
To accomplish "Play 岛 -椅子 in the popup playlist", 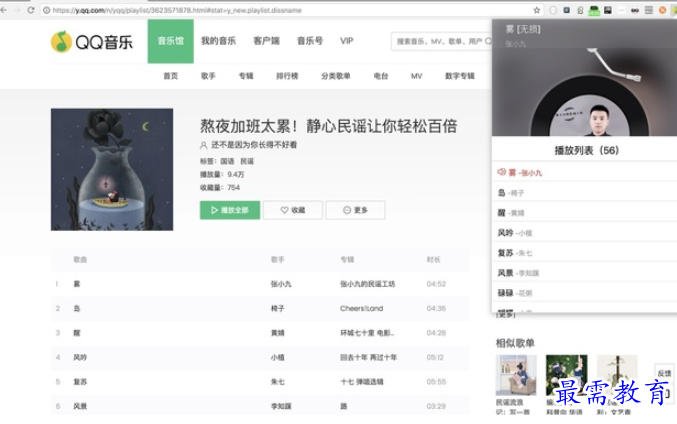I will pyautogui.click(x=585, y=193).
